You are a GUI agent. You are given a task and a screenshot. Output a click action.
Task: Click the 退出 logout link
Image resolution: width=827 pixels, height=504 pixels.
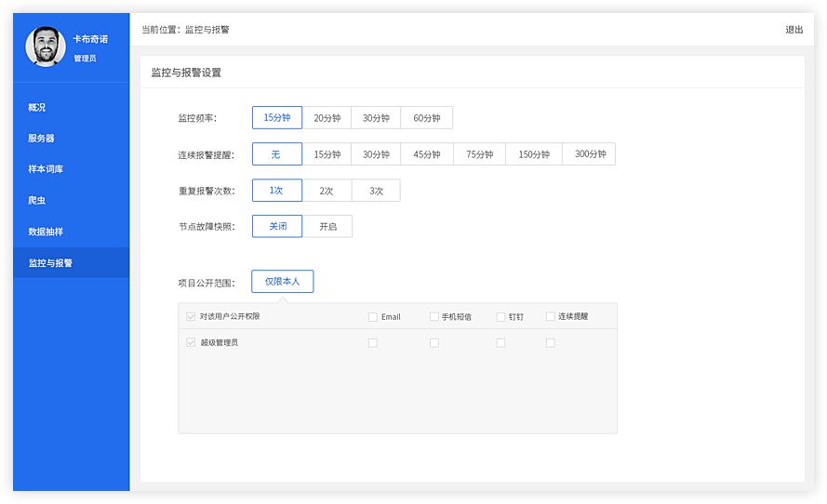pyautogui.click(x=794, y=30)
